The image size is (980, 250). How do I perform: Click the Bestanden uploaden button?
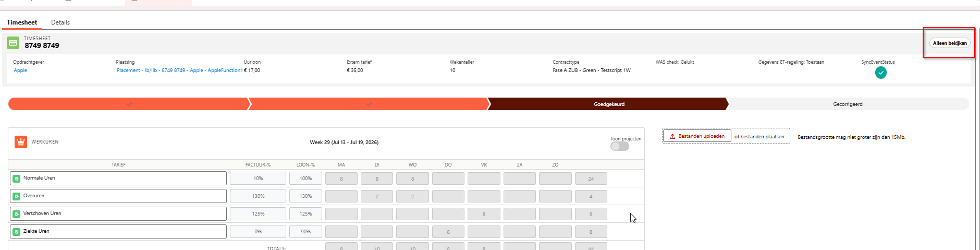point(697,136)
